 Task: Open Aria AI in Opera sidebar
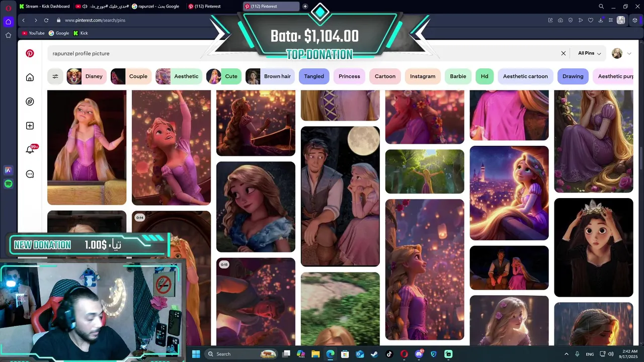click(8, 170)
